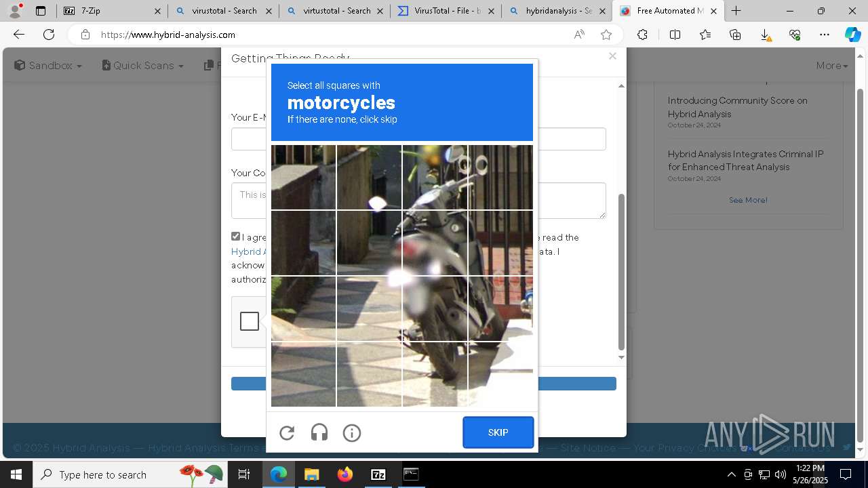Click the comment text area
Image resolution: width=868 pixels, height=488 pixels.
[x=418, y=201]
